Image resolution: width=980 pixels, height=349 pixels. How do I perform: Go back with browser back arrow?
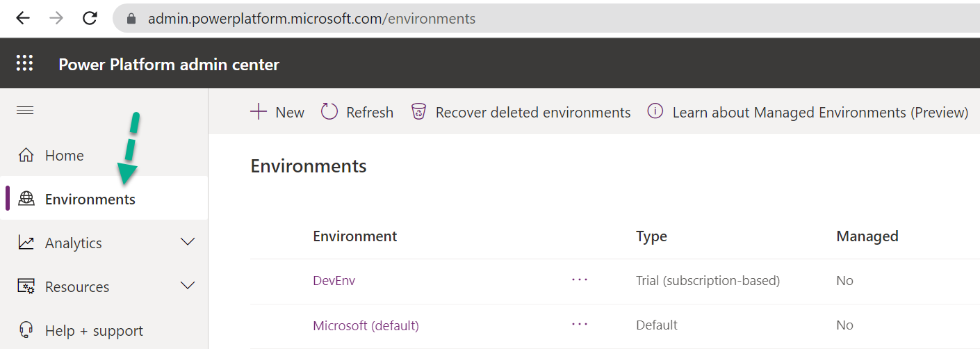point(23,18)
